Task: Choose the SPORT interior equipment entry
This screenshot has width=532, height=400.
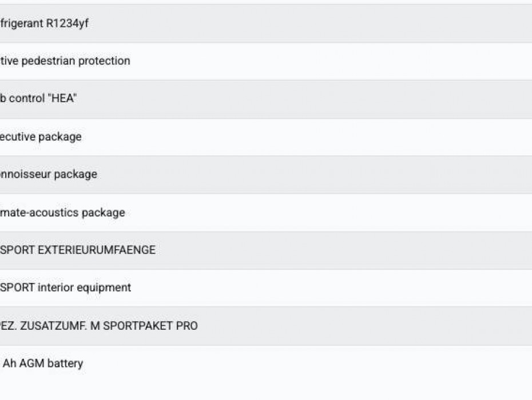Action: [x=266, y=288]
